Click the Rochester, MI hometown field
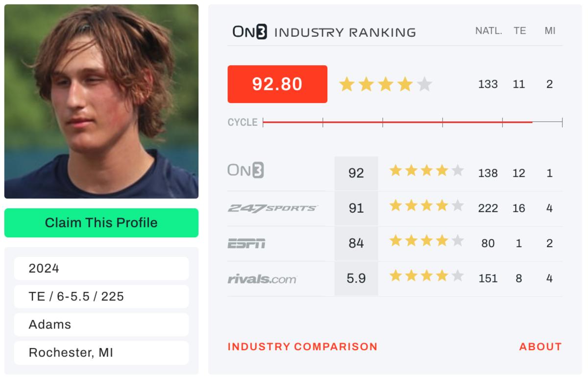Image resolution: width=588 pixels, height=381 pixels. [101, 353]
